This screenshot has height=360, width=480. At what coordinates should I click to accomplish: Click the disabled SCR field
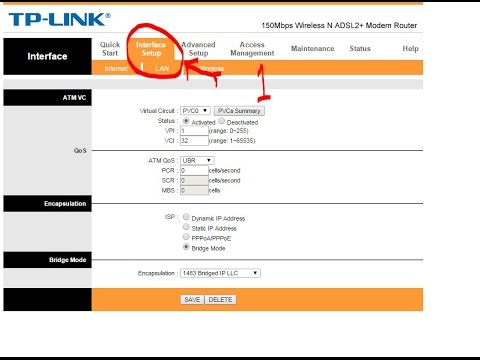(x=194, y=180)
